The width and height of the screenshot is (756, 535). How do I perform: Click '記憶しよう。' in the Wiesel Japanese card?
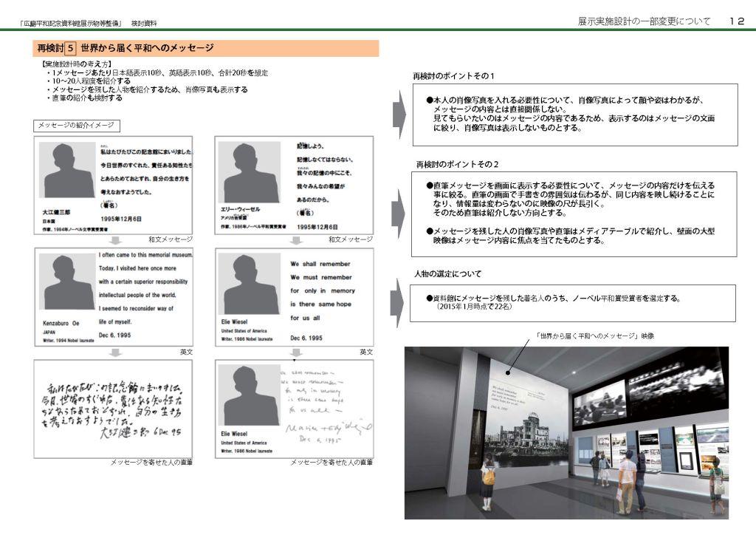310,146
